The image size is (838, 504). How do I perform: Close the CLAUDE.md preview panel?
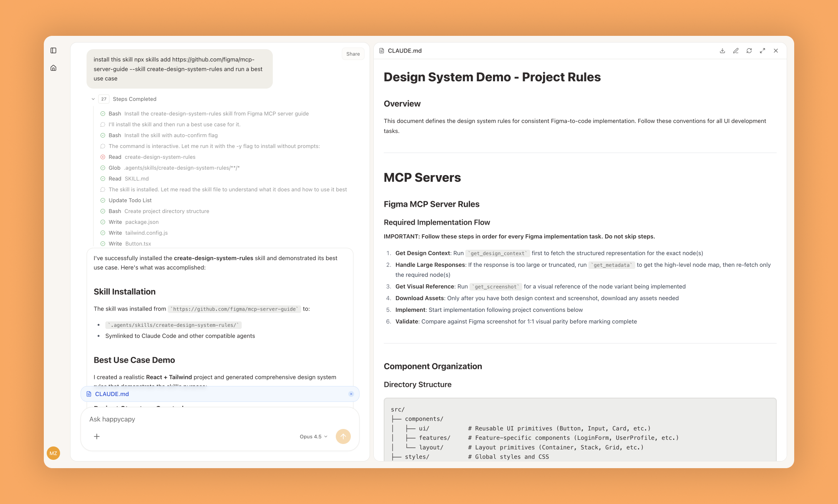click(775, 51)
